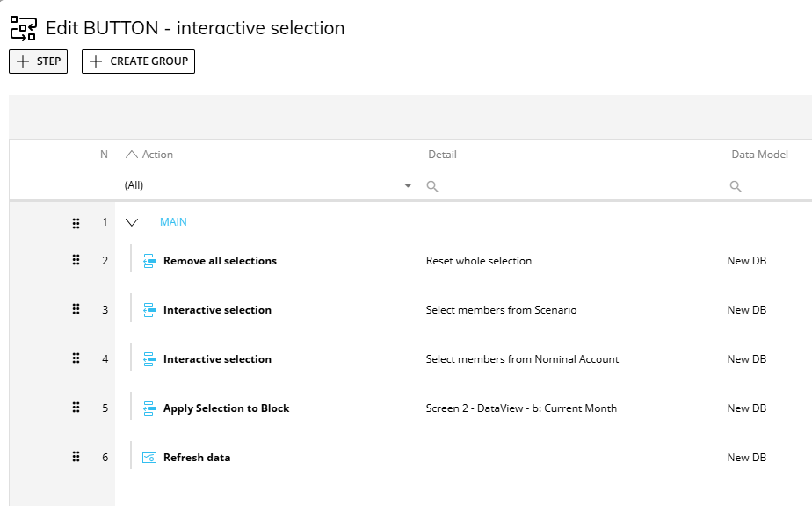This screenshot has width=812, height=506.
Task: Click the Apply Selection to Block step icon
Action: click(149, 408)
